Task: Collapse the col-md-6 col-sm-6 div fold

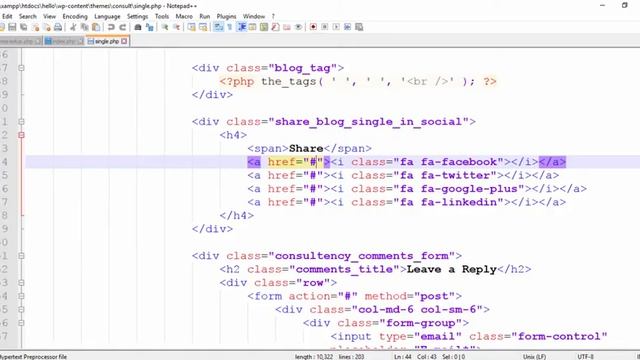Action: coord(21,309)
